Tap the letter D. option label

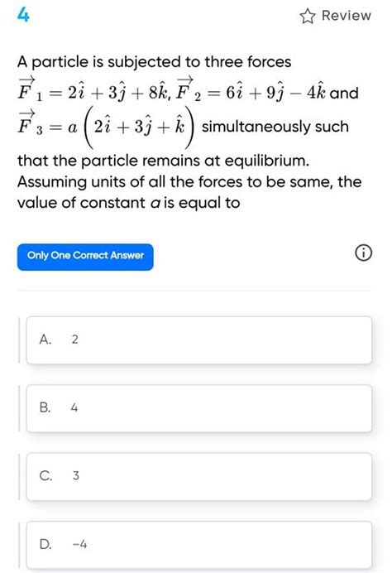coord(45,544)
